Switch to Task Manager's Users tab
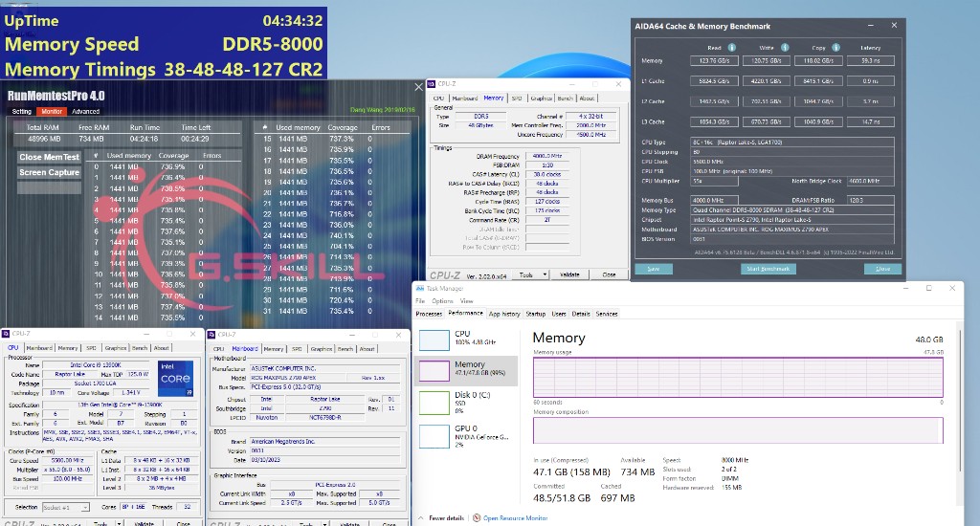980x526 pixels. point(559,314)
